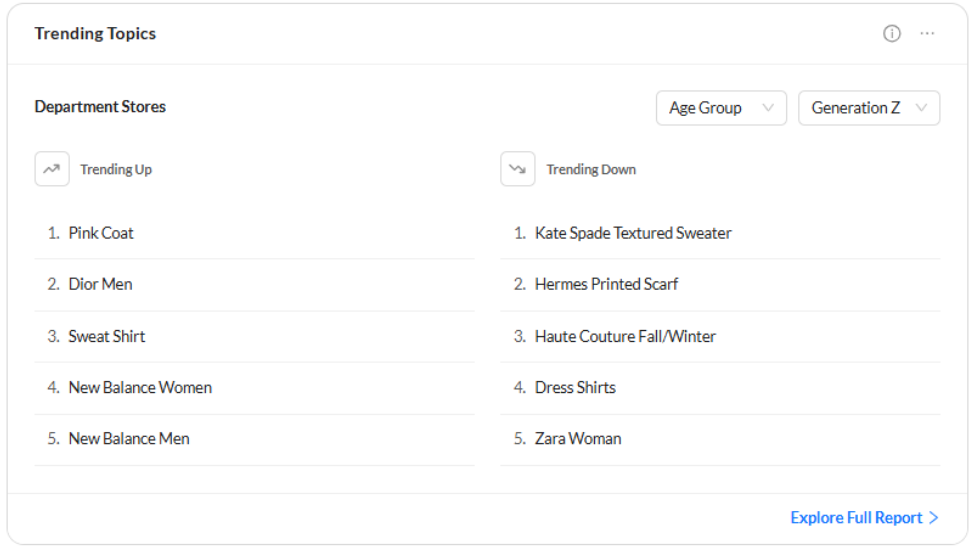Open the Dior Men topic
The height and width of the screenshot is (553, 972).
pos(100,284)
